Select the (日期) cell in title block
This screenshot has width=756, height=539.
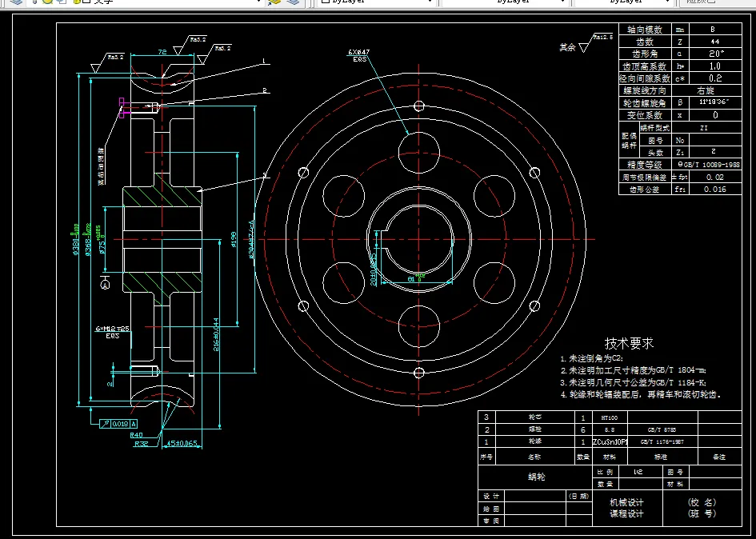578,496
